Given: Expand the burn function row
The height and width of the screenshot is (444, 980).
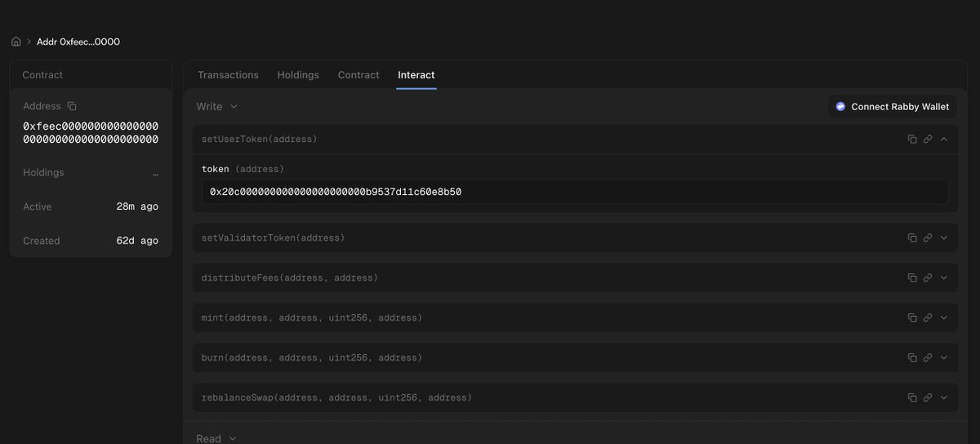Looking at the screenshot, I should point(944,357).
